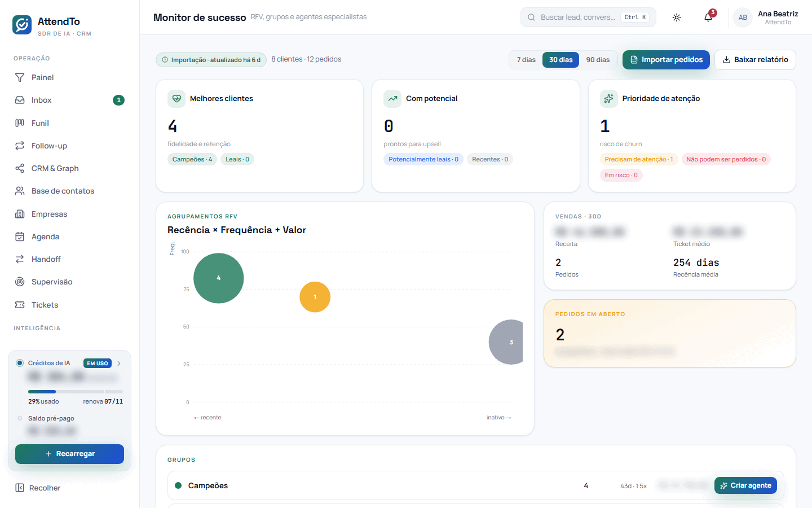Open the CRM & Graph share icon
812x508 pixels.
click(x=20, y=168)
